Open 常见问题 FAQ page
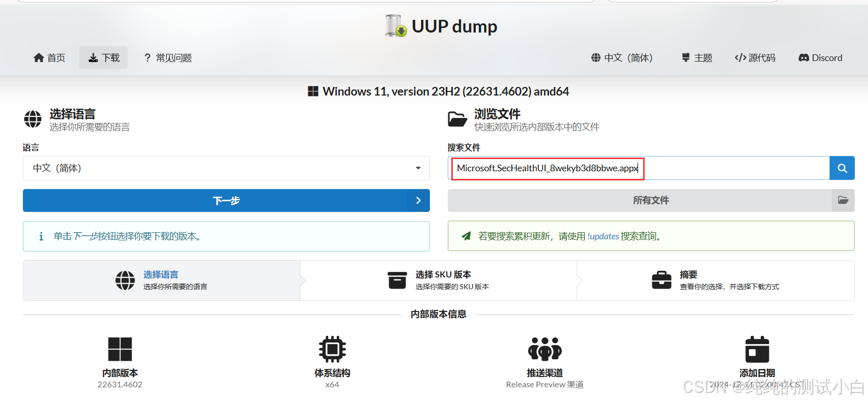868x402 pixels. click(x=168, y=58)
